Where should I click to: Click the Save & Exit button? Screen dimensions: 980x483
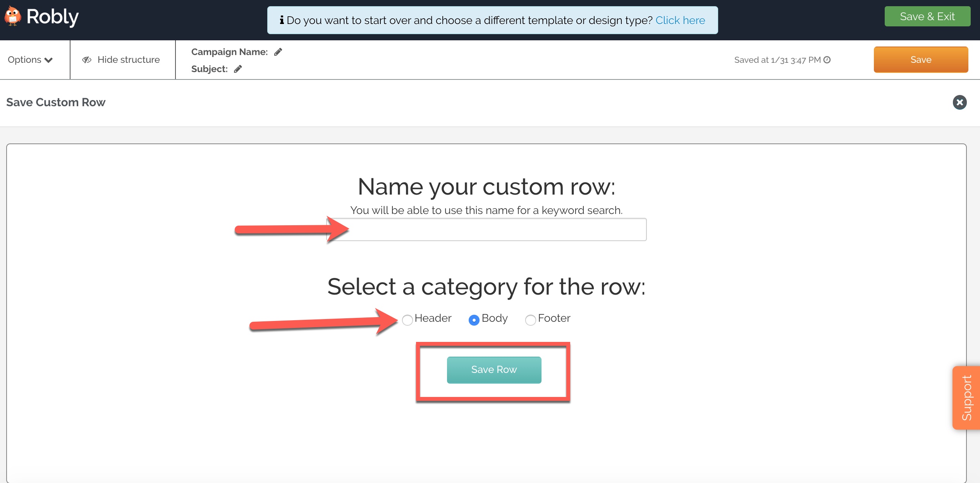click(x=927, y=16)
